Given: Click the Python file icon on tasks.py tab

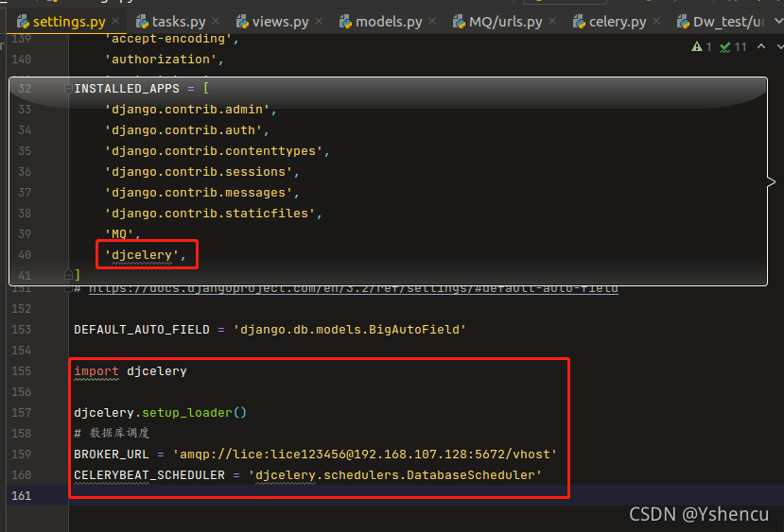Looking at the screenshot, I should (142, 22).
